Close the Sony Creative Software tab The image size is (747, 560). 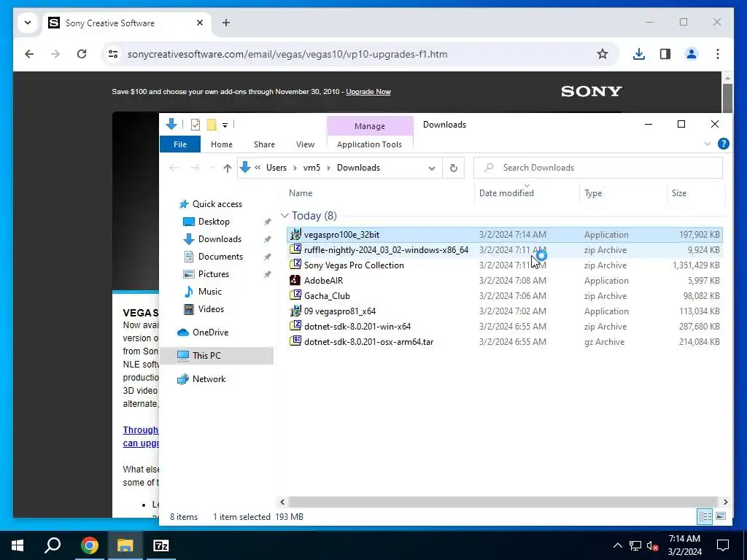click(200, 23)
